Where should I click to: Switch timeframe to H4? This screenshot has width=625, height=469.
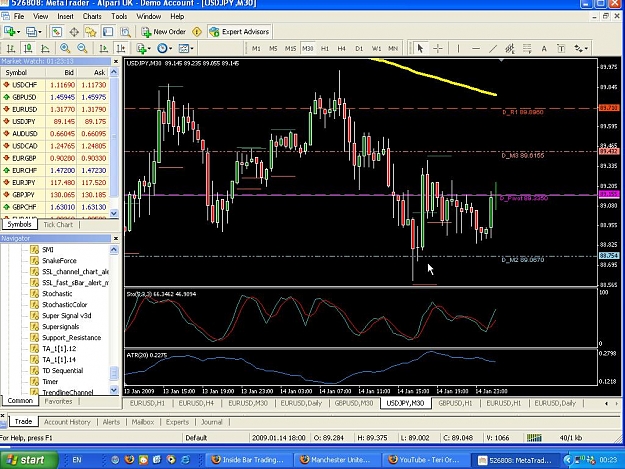point(342,49)
